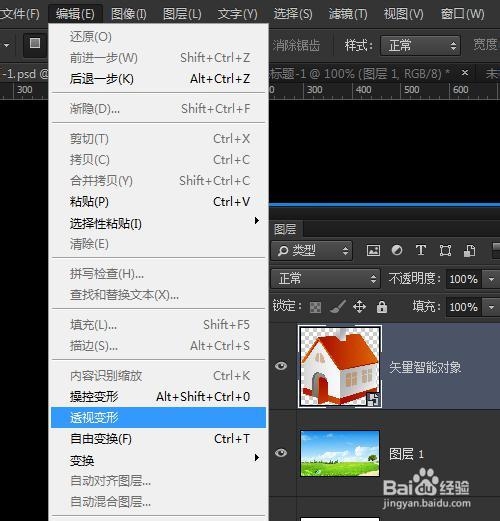
Task: Hide the 图层 1 layer
Action: tap(281, 453)
